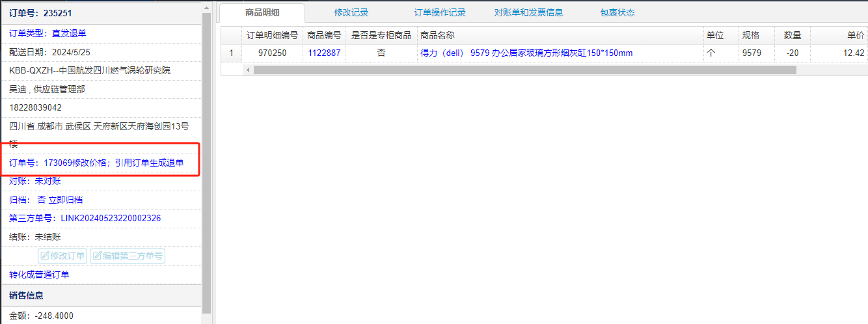868x324 pixels.
Task: Click the phone number 18228039042
Action: (35, 107)
